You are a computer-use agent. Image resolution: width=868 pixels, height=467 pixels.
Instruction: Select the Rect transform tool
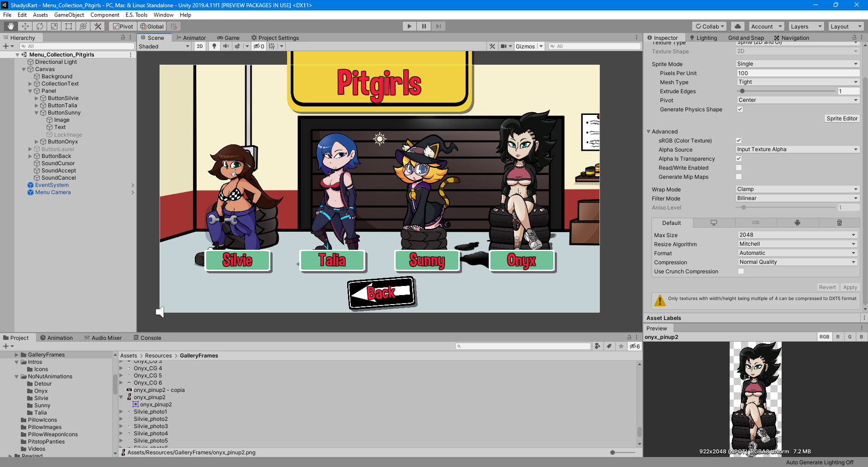point(69,26)
